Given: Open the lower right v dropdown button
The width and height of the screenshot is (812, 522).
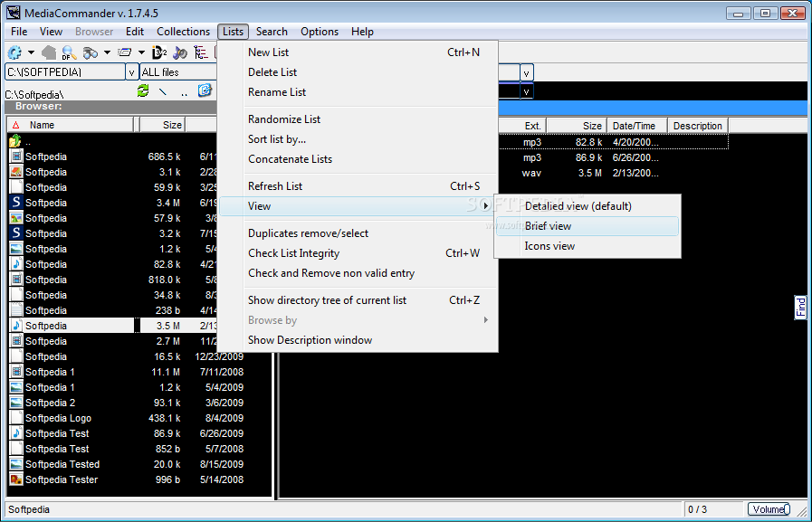Looking at the screenshot, I should pyautogui.click(x=527, y=92).
